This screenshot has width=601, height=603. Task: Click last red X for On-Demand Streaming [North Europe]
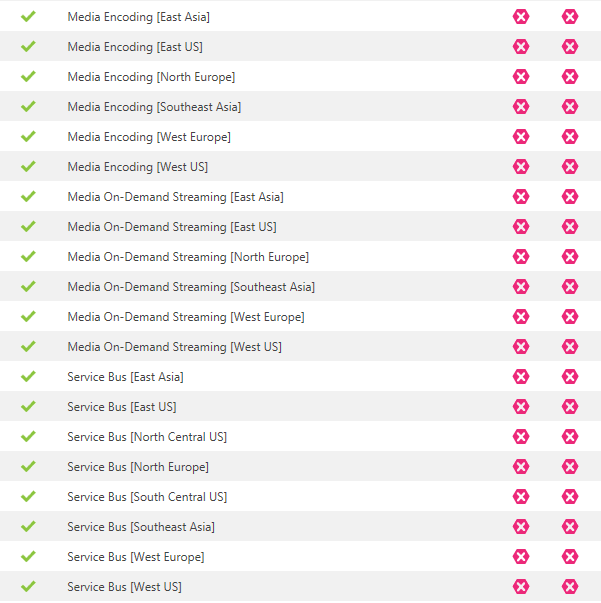[x=570, y=257]
